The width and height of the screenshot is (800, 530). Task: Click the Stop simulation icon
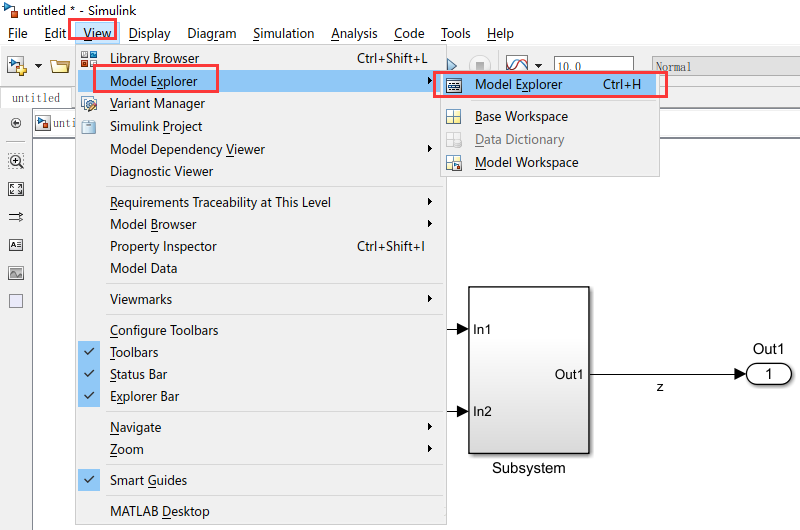pyautogui.click(x=480, y=66)
